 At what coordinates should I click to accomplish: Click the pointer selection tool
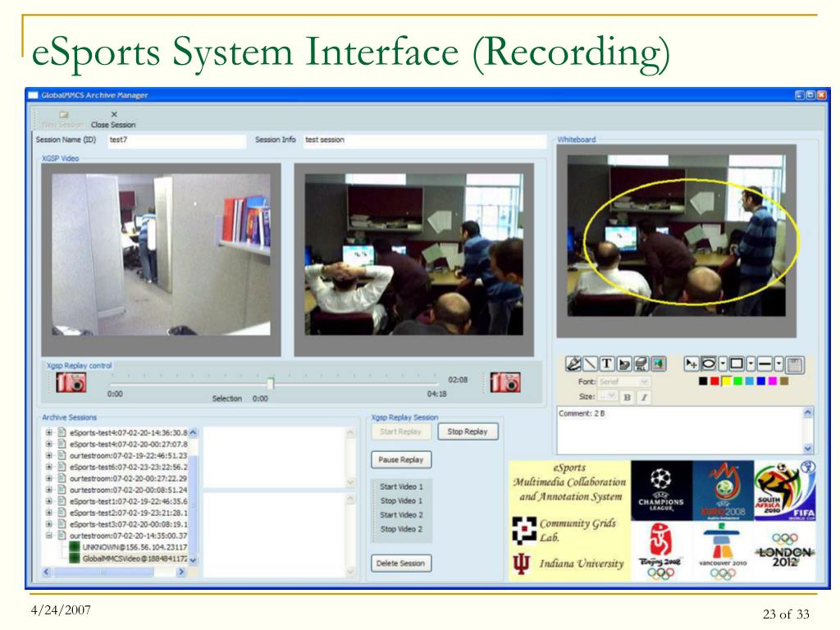692,363
